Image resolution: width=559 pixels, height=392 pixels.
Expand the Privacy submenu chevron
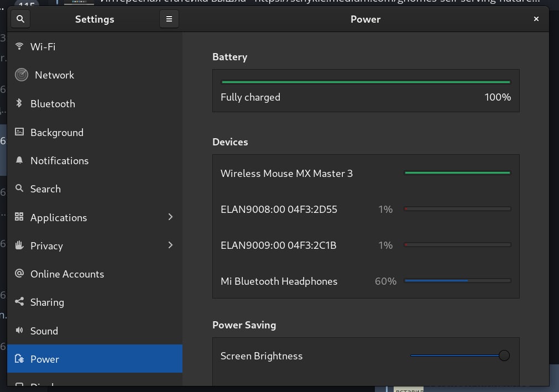coord(170,245)
